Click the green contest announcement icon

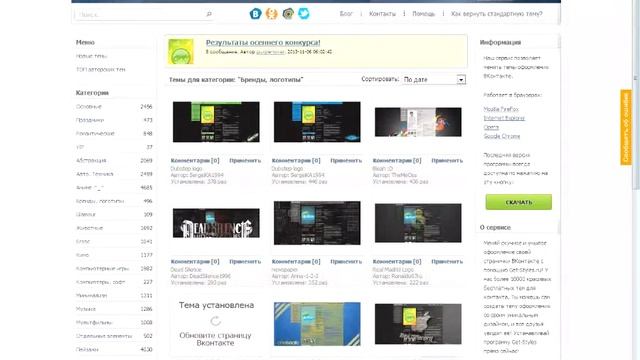[x=181, y=51]
